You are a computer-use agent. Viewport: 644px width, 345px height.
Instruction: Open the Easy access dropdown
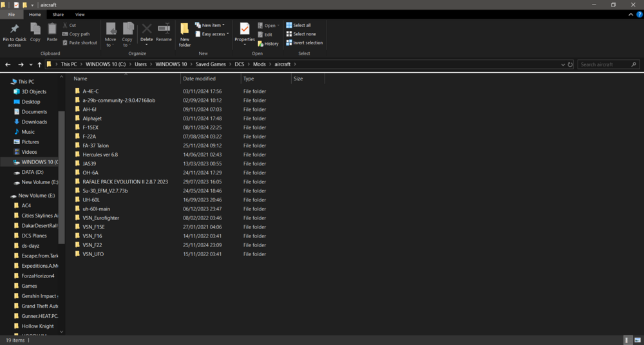211,34
